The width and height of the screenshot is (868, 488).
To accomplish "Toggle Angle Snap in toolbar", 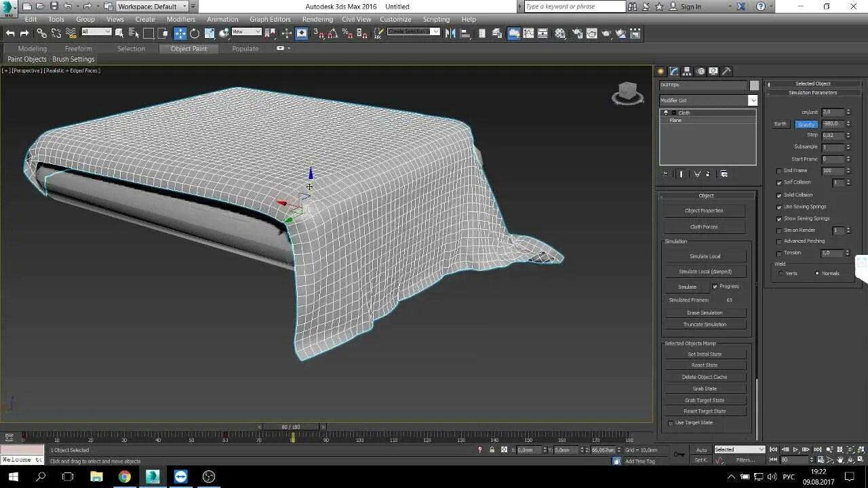I will click(x=334, y=33).
